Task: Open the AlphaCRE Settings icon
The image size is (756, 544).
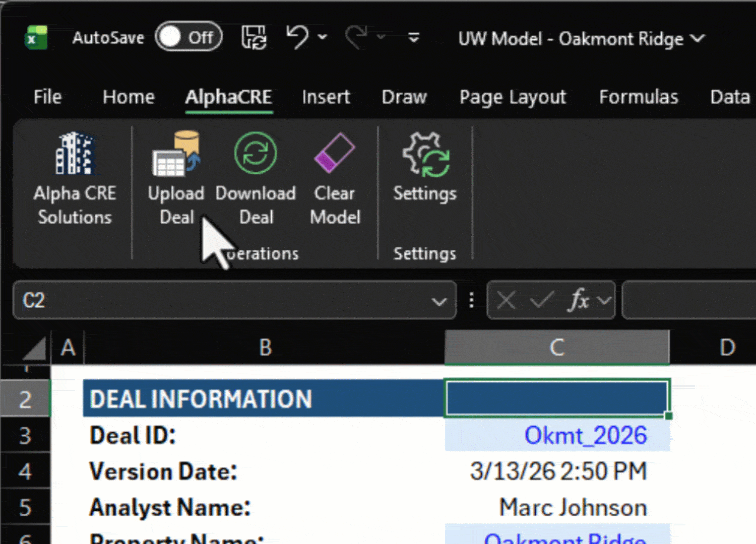Action: coord(425,154)
